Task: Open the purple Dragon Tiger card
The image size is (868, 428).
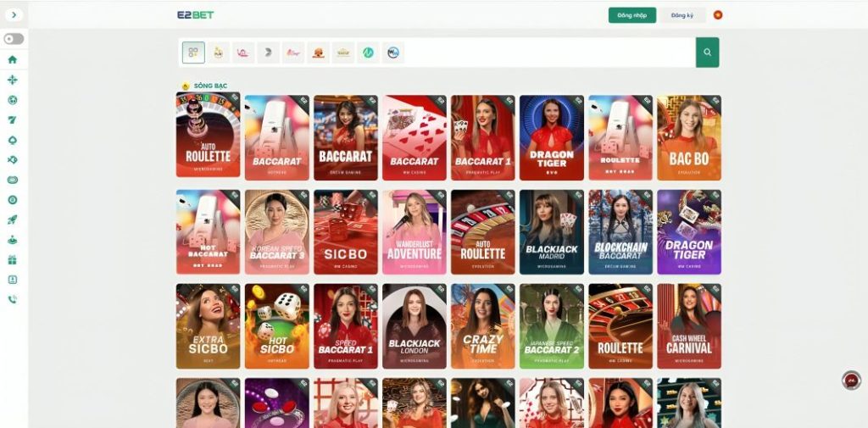Action: point(689,232)
